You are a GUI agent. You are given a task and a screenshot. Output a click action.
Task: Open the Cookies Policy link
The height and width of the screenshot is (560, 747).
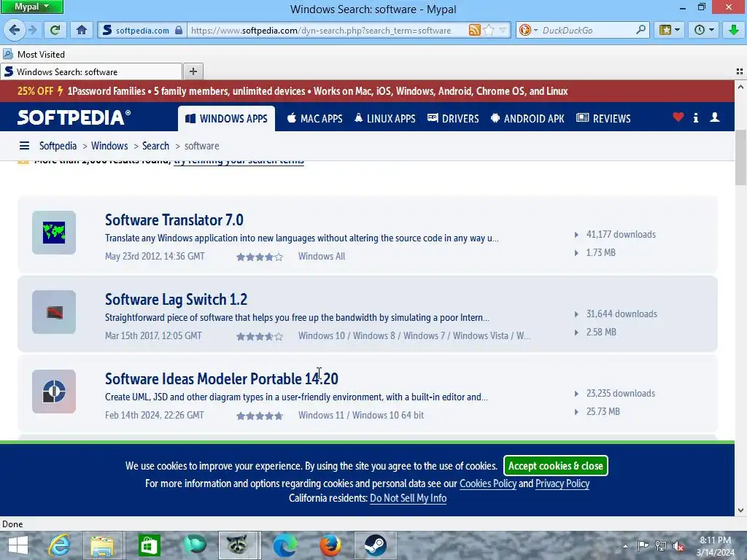click(x=488, y=484)
